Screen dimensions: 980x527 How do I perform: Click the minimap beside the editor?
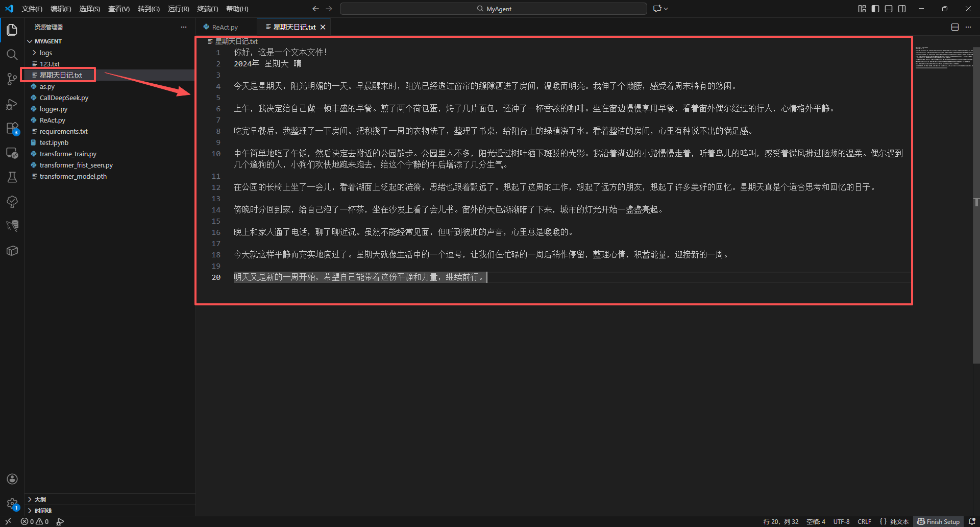(945, 59)
